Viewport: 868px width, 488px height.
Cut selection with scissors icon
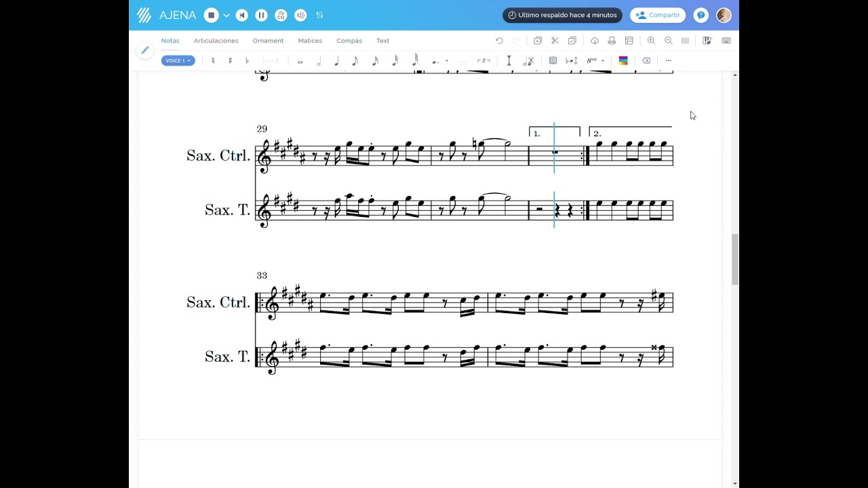coord(555,41)
